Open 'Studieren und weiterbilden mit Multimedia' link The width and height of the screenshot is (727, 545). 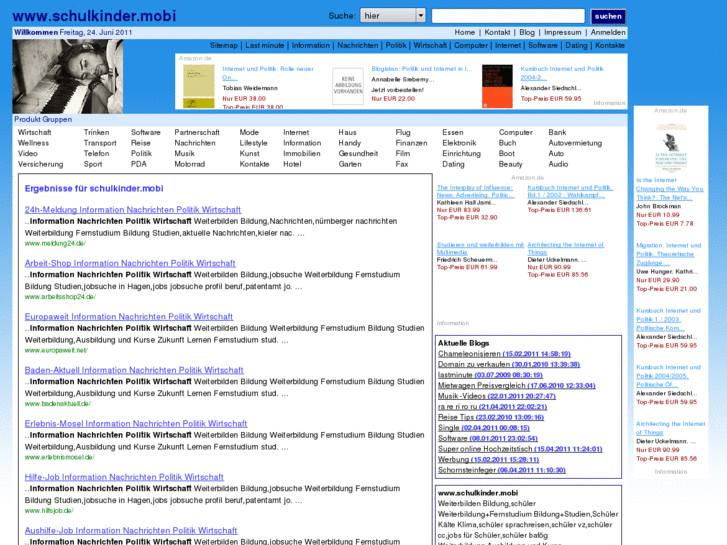coord(480,248)
